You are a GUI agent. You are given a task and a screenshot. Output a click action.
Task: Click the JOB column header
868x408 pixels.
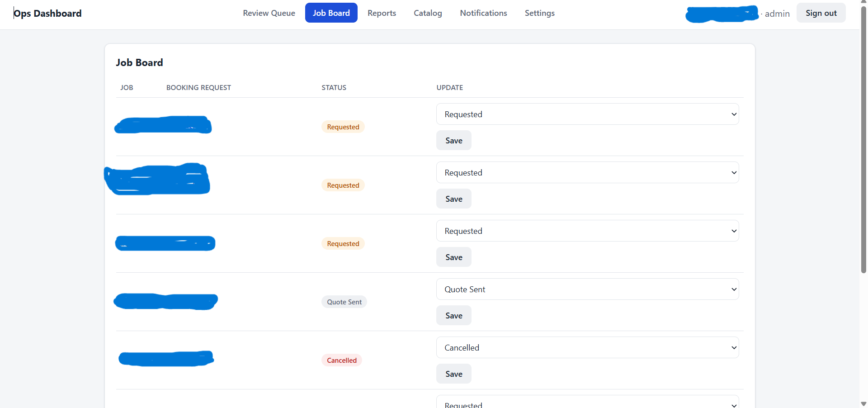(127, 87)
